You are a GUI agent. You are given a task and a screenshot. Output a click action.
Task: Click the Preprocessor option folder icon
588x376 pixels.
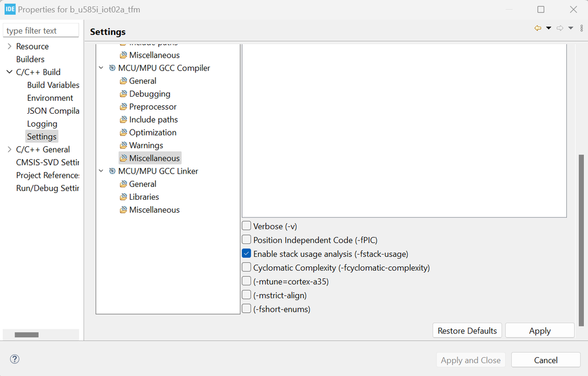[x=124, y=107]
